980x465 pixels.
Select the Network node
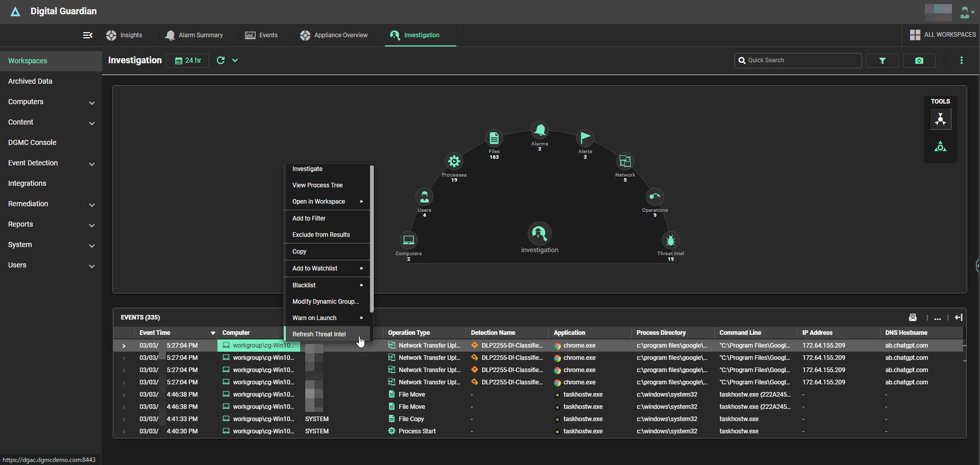625,162
